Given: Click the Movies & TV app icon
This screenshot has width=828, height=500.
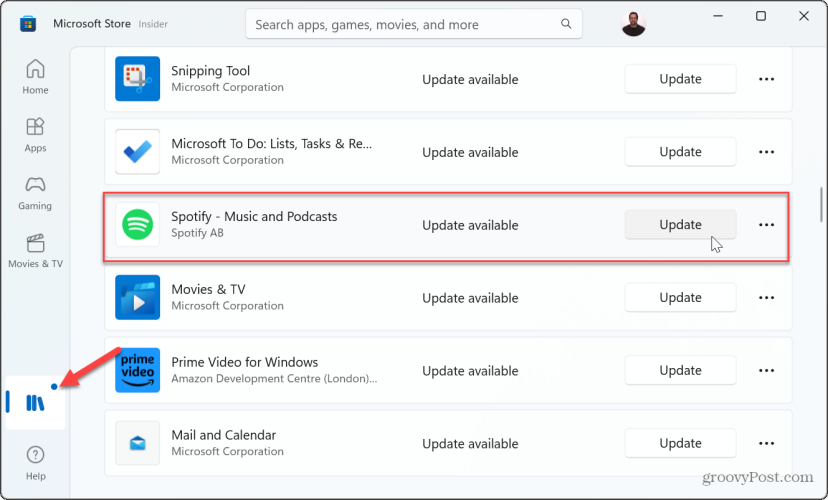Looking at the screenshot, I should 137,297.
